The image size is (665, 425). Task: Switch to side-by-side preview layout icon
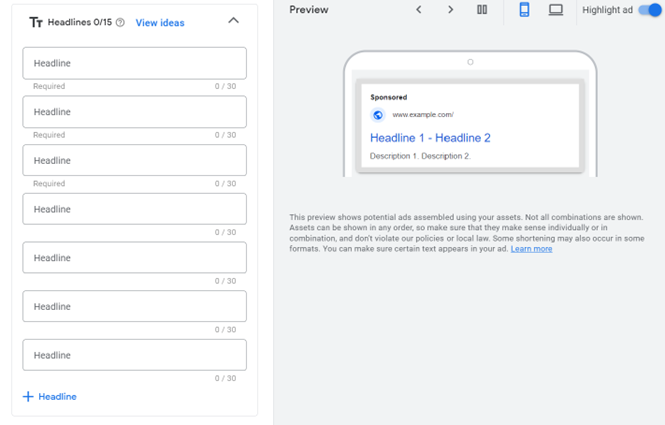[482, 9]
